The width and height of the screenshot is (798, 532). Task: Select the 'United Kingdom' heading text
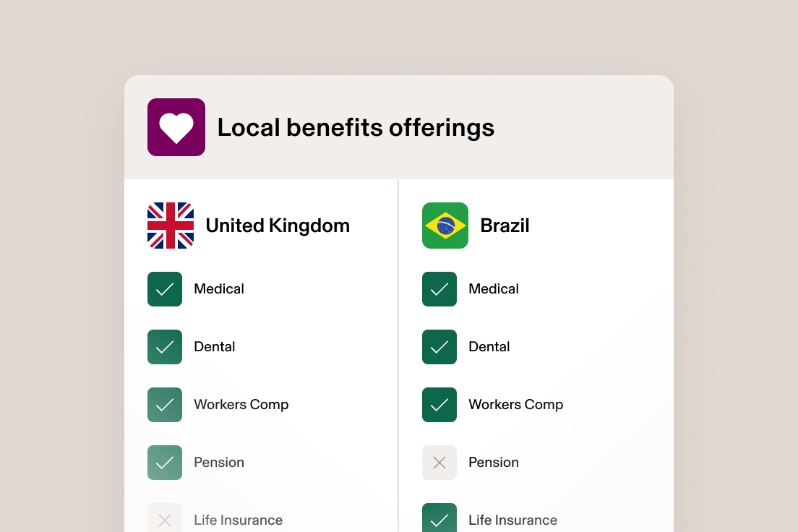click(277, 226)
